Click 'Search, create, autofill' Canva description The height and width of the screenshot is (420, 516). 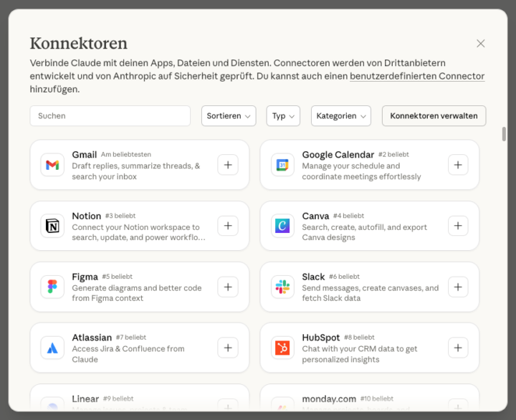pyautogui.click(x=364, y=232)
